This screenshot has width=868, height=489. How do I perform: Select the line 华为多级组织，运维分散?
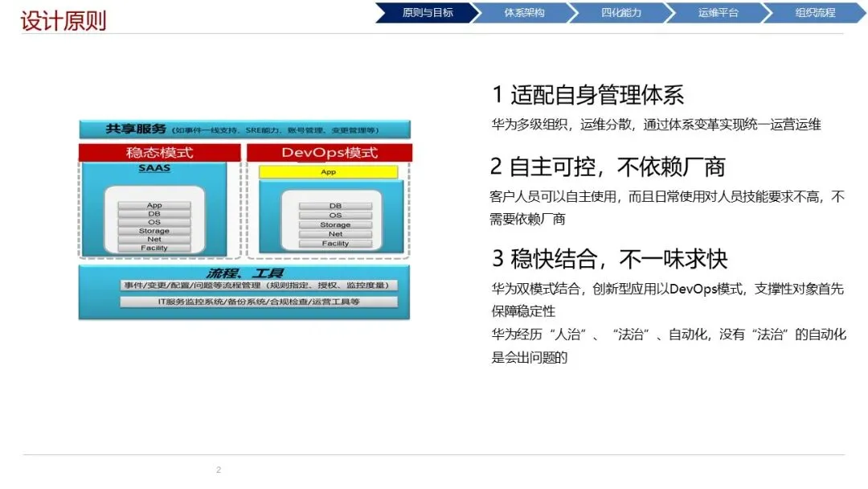pyautogui.click(x=656, y=125)
